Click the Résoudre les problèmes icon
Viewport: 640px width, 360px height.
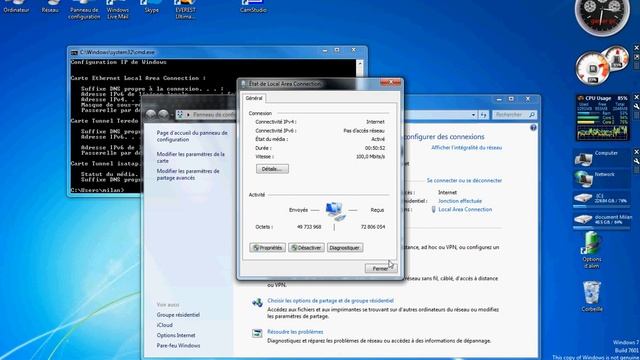pyautogui.click(x=257, y=333)
